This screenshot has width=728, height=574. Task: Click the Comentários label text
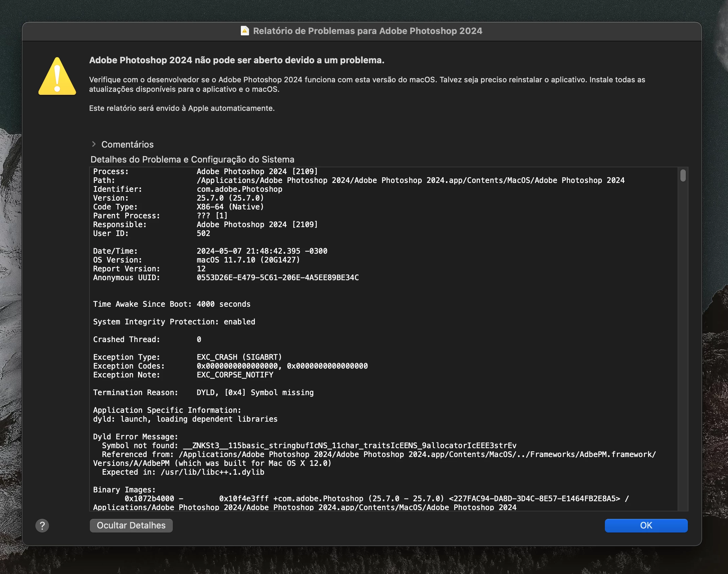click(127, 145)
